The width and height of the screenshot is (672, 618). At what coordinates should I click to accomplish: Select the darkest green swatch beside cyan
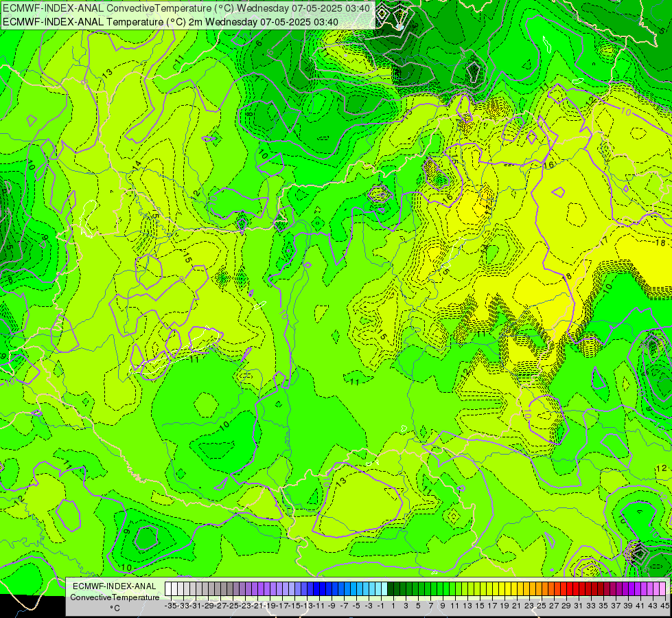(391, 589)
